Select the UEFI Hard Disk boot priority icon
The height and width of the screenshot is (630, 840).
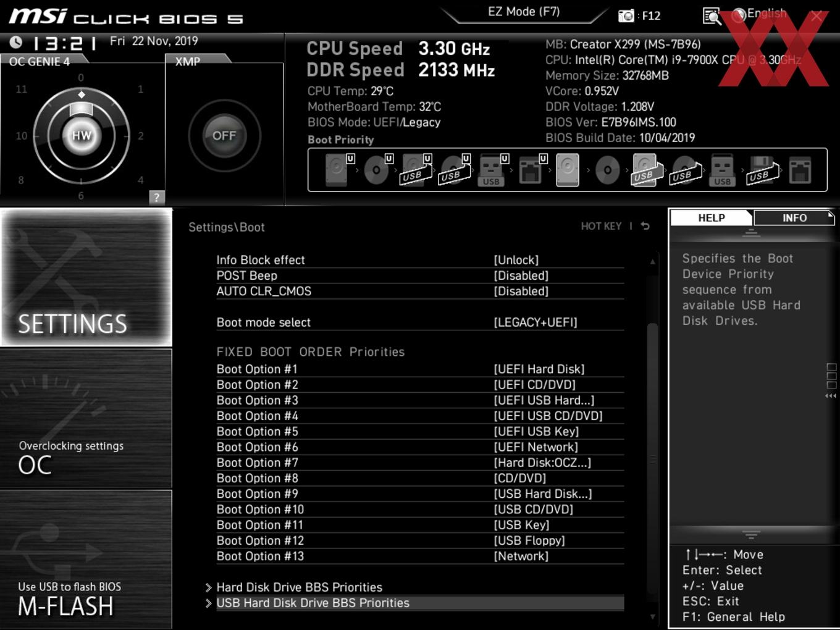(339, 170)
